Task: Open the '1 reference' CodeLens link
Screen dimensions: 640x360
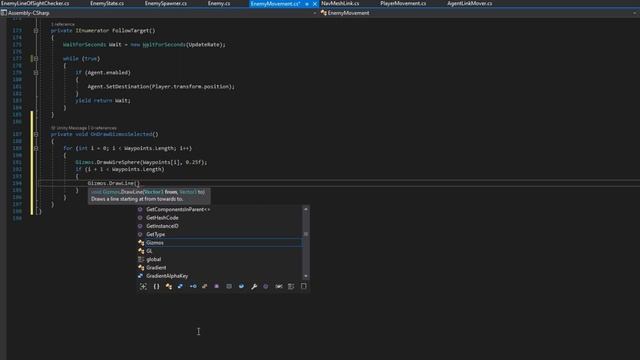Action: point(62,24)
